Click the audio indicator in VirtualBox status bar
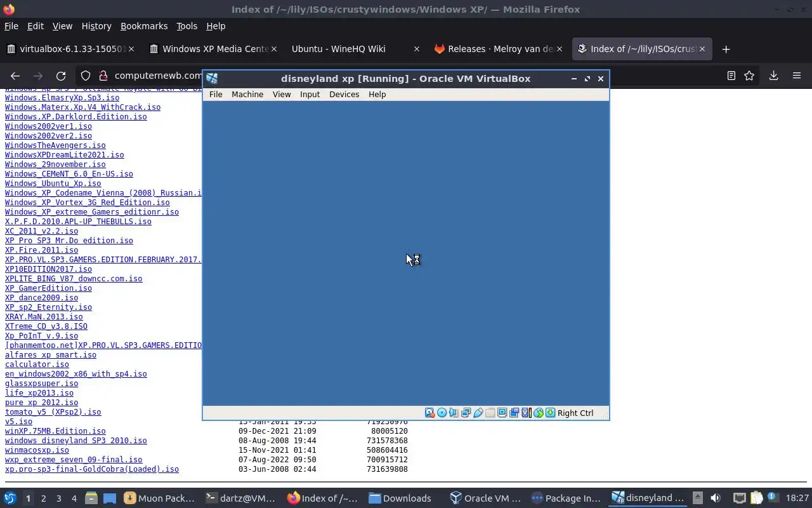The image size is (812, 508). [x=454, y=413]
